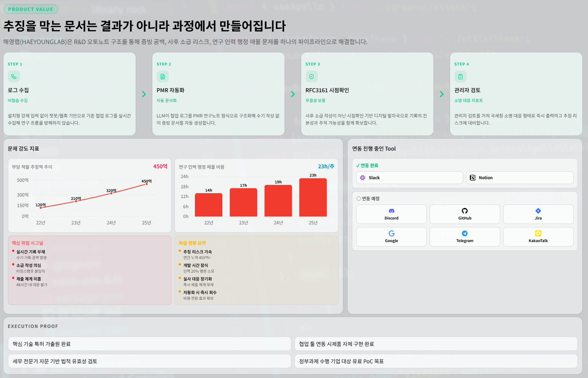The height and width of the screenshot is (378, 588).
Task: Click the 로그 수집 step title
Action: 18,90
